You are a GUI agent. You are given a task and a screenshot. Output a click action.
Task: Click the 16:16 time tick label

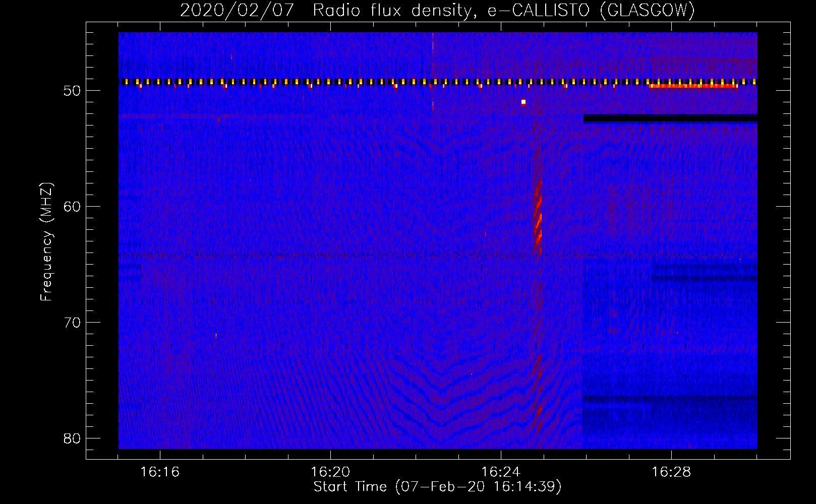click(160, 472)
